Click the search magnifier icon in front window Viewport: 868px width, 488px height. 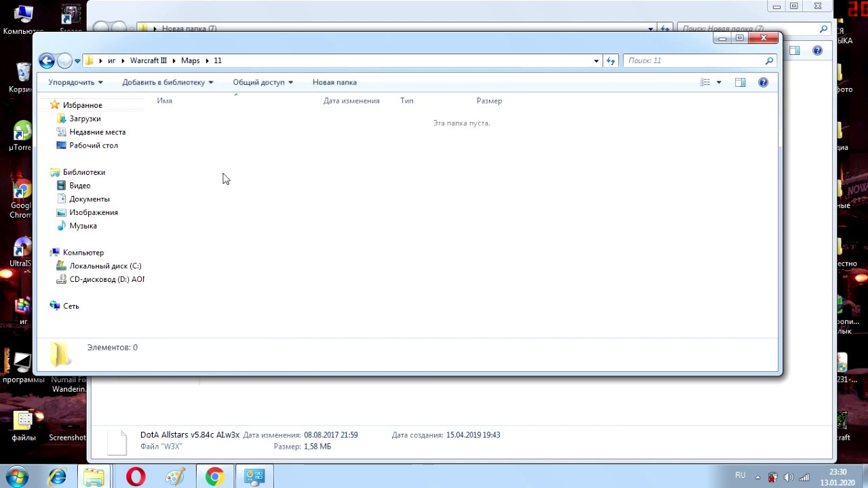pyautogui.click(x=769, y=61)
